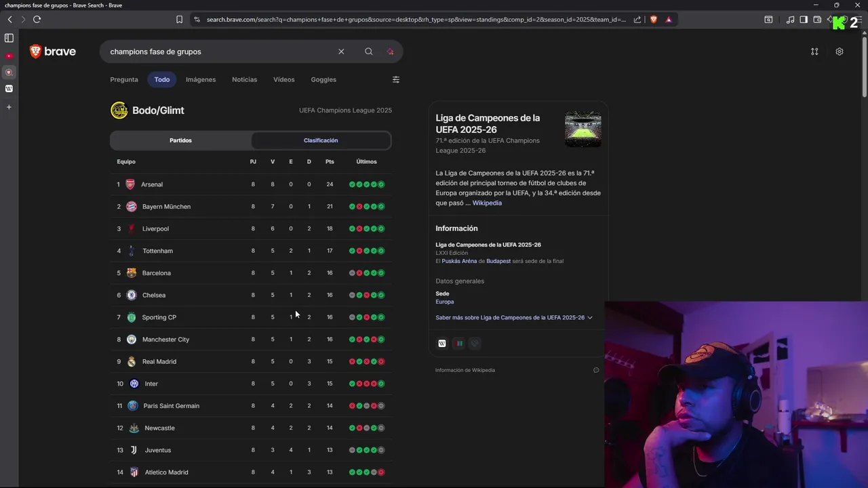The height and width of the screenshot is (488, 868).
Task: Open Brave Rewards triangle icon
Action: pyautogui.click(x=669, y=20)
